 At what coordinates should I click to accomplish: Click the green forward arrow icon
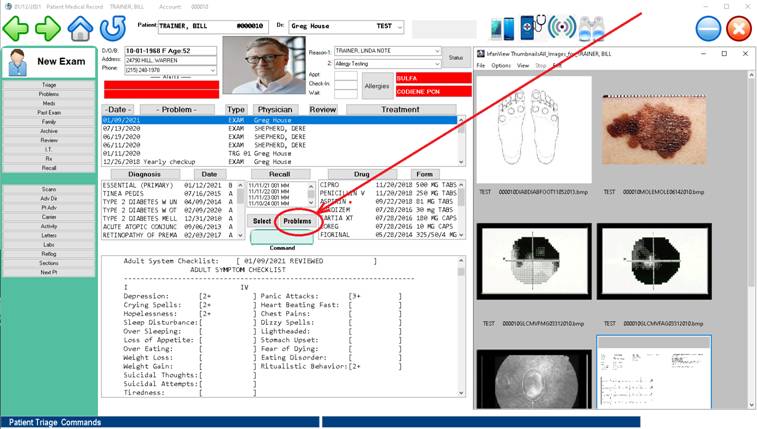point(48,29)
